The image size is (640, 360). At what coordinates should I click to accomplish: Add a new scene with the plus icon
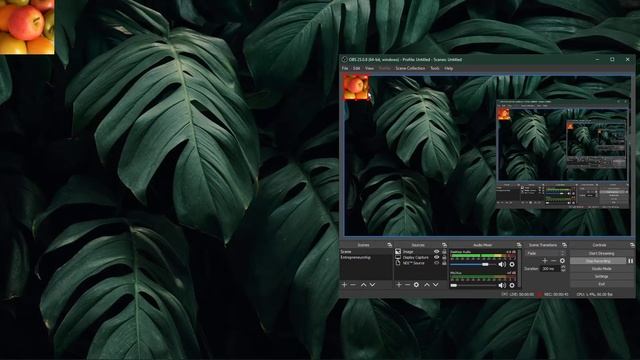(x=344, y=284)
